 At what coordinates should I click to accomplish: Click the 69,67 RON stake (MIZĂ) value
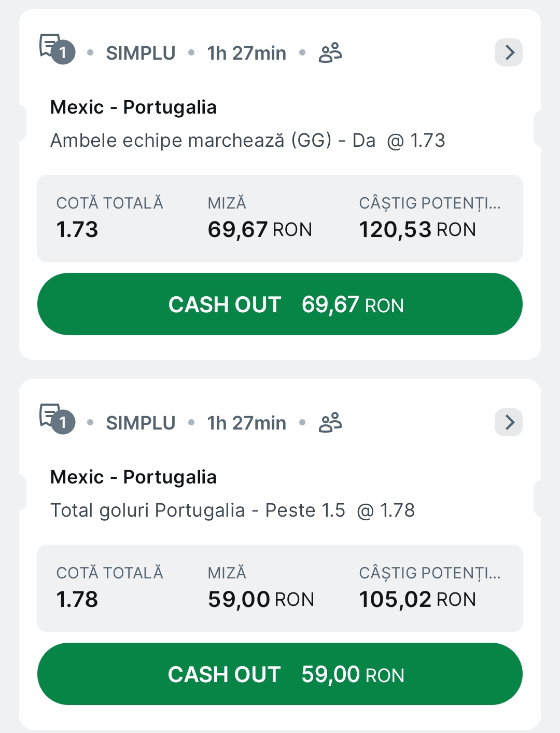coord(260,229)
